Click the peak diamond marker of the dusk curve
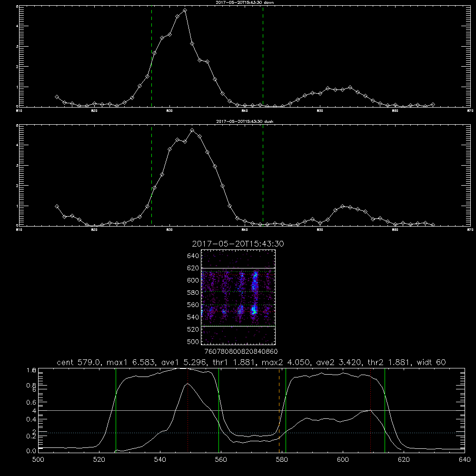476x476 pixels. [x=192, y=130]
